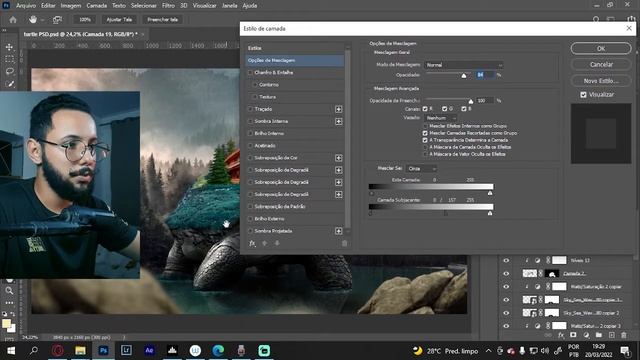Add another Sombra Projetada with plus icon
The image size is (640, 360).
(338, 231)
